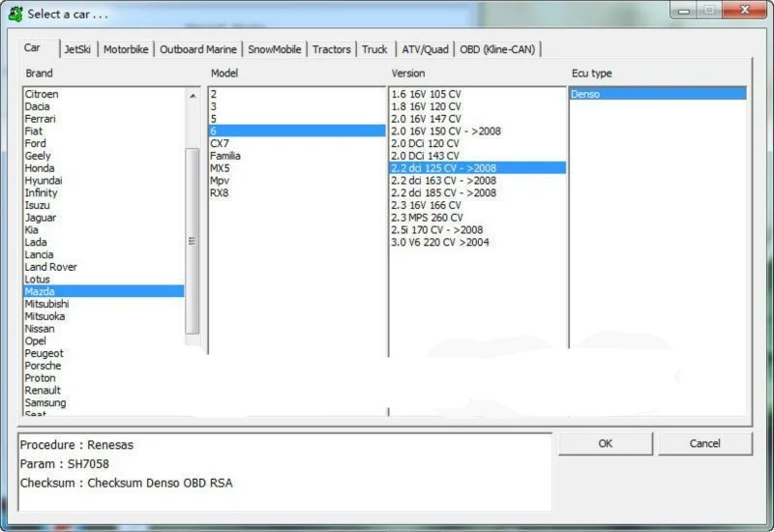This screenshot has width=774, height=532.
Task: Close the Select a car window
Action: click(x=744, y=10)
